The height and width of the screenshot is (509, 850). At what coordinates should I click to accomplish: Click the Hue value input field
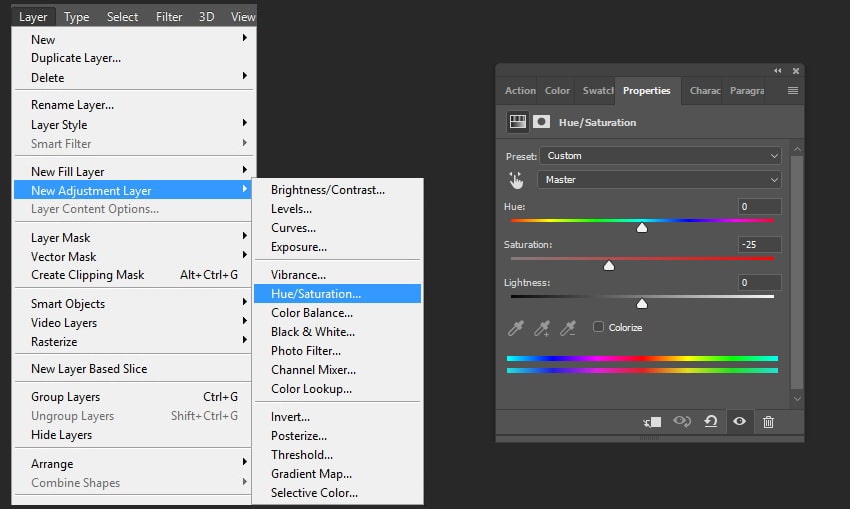pyautogui.click(x=759, y=207)
